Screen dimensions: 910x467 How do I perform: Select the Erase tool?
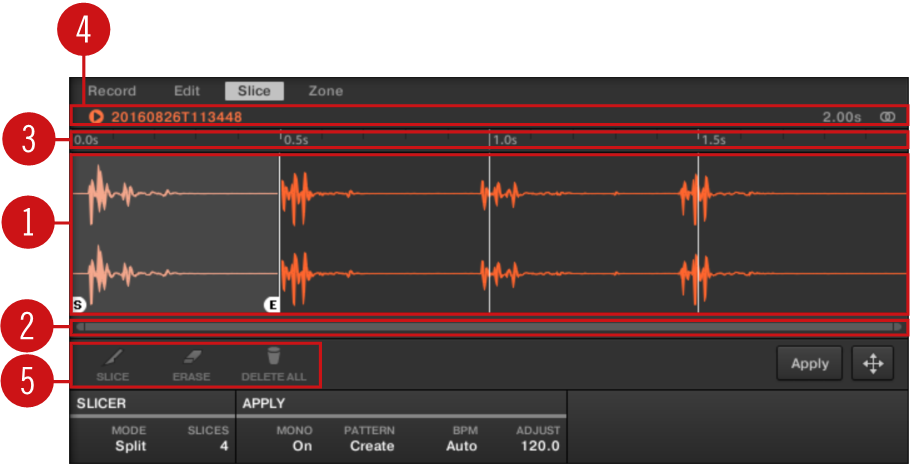click(192, 364)
